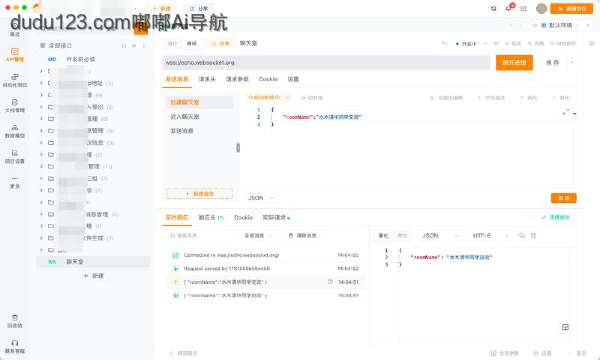
Task: Expand the message editor to fullscreen
Action: (566, 112)
